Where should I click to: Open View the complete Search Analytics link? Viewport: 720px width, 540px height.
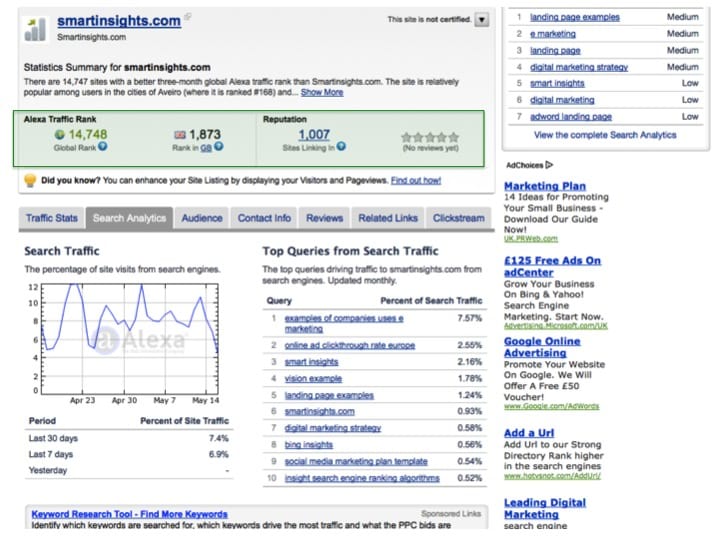(605, 135)
